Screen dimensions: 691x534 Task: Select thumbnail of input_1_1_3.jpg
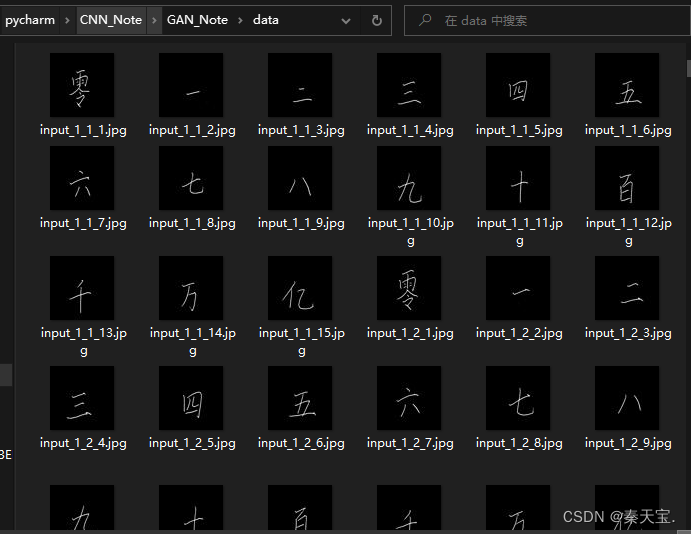coord(300,85)
